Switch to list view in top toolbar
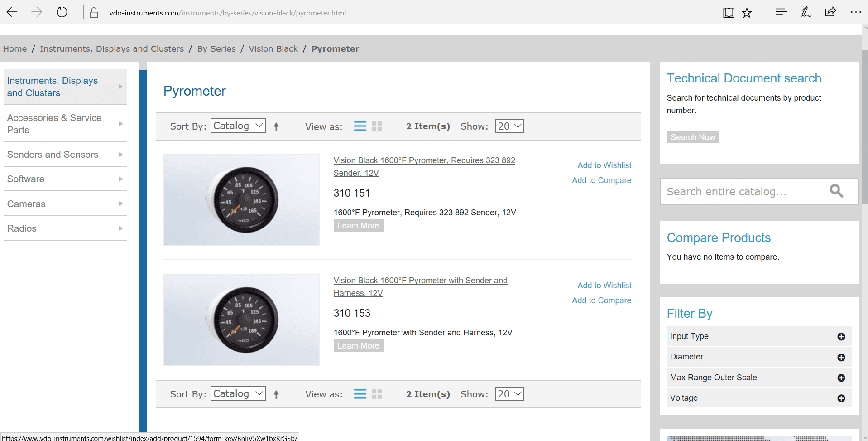 (x=360, y=126)
